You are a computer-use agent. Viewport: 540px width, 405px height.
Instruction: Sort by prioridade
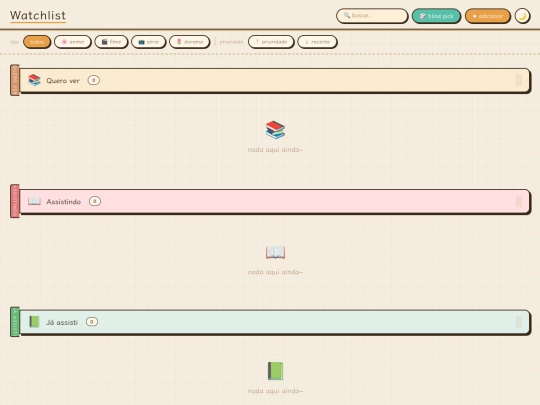(x=271, y=42)
